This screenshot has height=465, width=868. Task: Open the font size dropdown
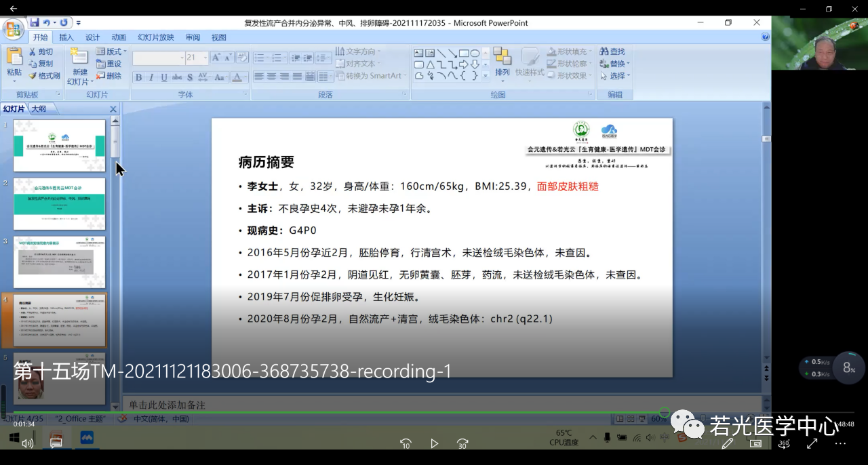pos(204,58)
